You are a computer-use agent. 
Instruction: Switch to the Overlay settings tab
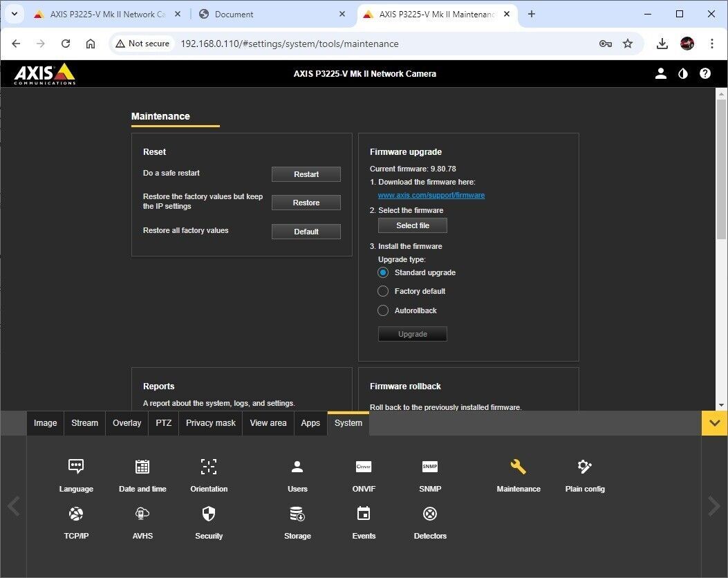coord(127,423)
